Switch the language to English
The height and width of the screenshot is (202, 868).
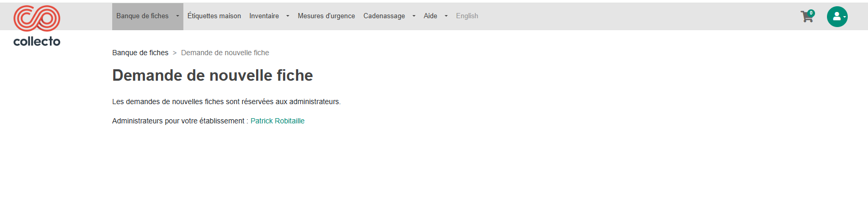pos(467,16)
